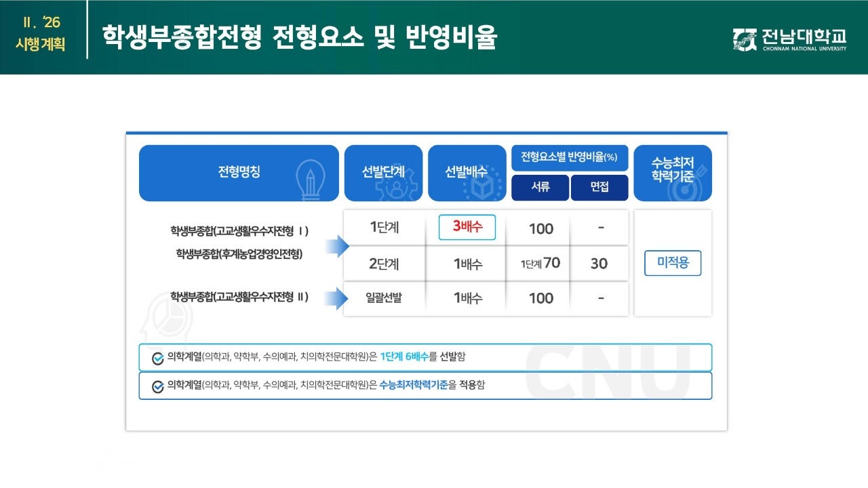
Task: Click the 학생부종합(고교생활우수자전형 I) label
Action: [239, 231]
